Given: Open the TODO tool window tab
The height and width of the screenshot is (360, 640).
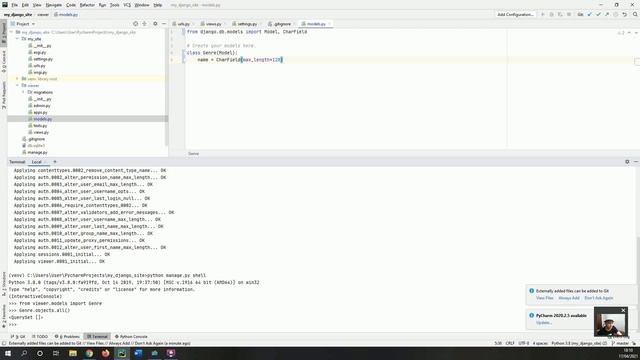Looking at the screenshot, I should coord(40,337).
